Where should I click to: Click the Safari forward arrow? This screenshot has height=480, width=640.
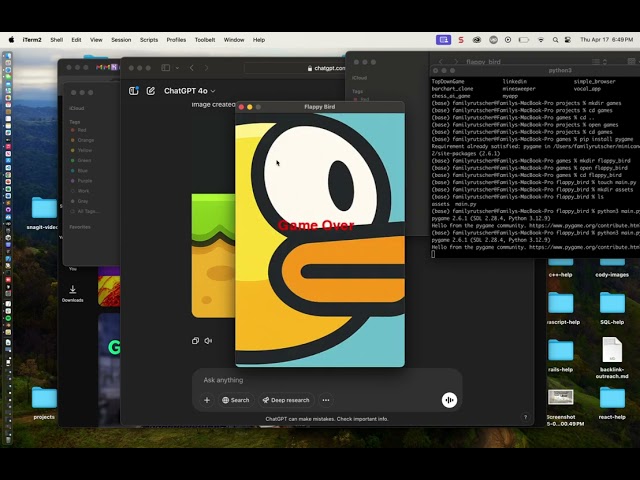pyautogui.click(x=207, y=68)
